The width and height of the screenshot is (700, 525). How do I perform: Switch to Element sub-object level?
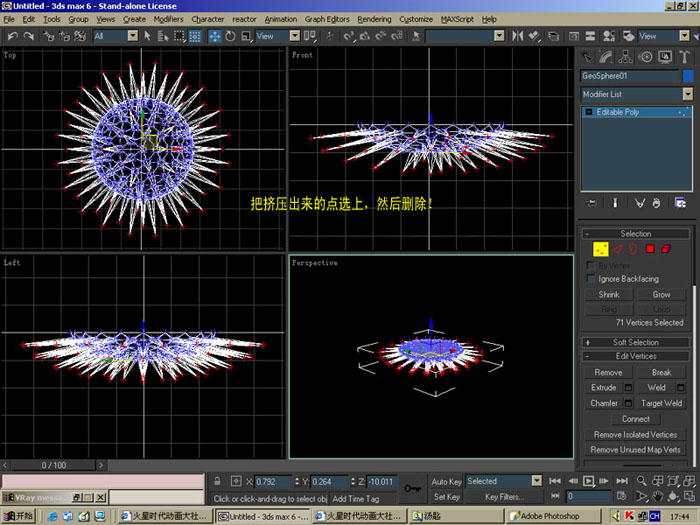click(666, 249)
